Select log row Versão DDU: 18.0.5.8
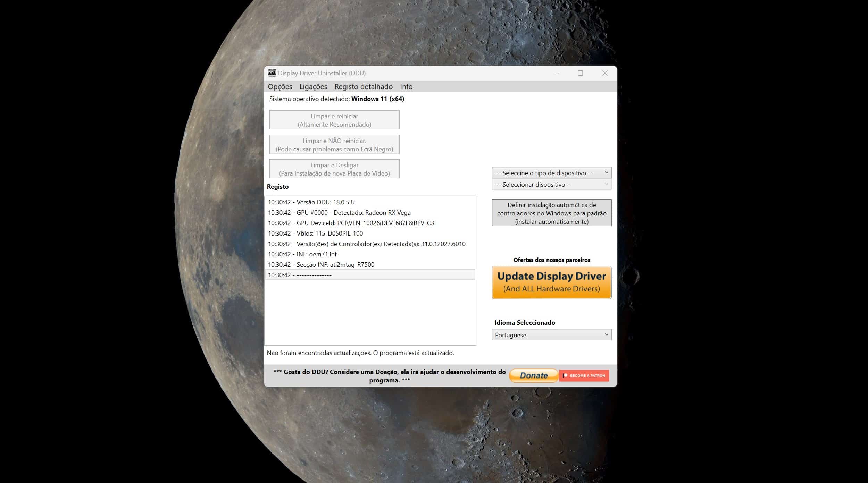Screen dimensions: 868x483 370,202
